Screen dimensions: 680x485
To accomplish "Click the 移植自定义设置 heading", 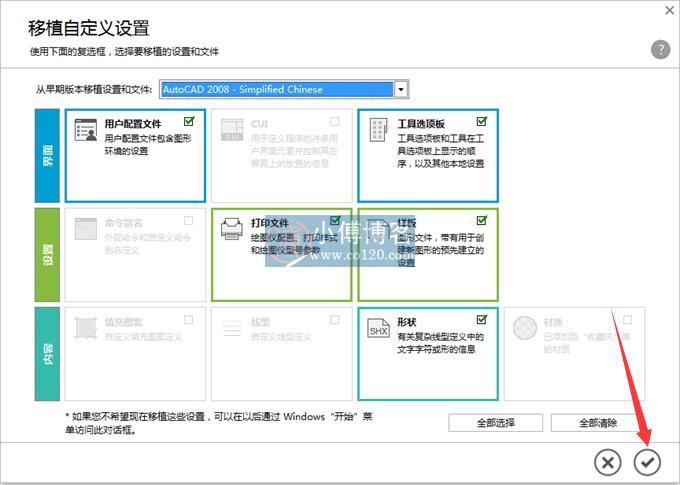I will click(88, 28).
